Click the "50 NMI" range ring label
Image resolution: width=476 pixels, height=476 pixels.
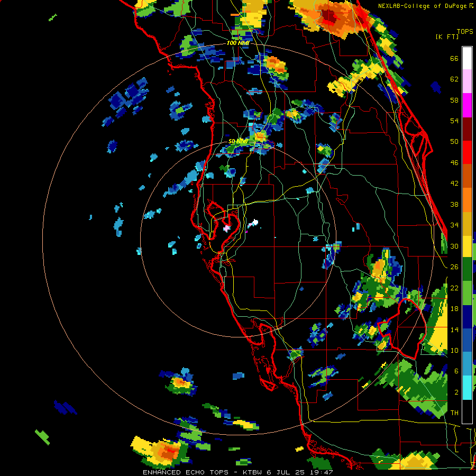tap(238, 141)
